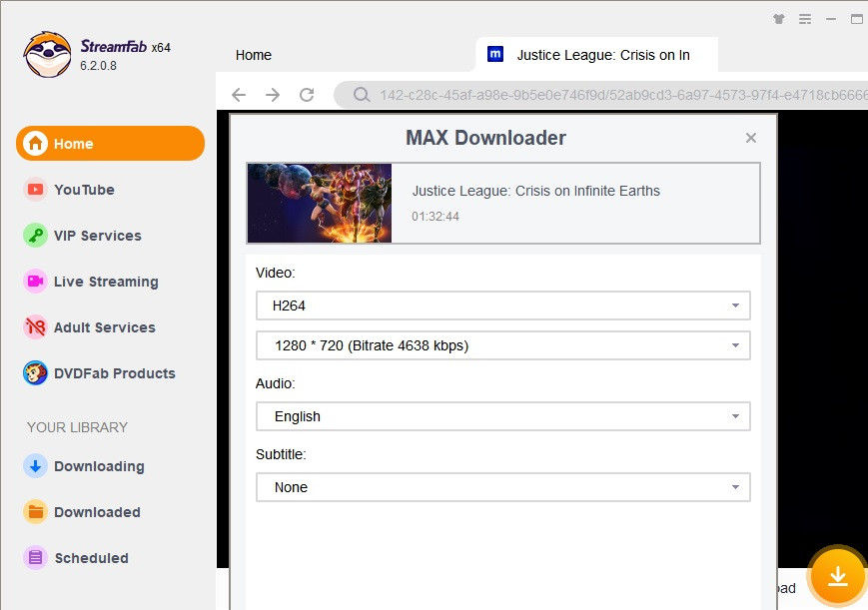The height and width of the screenshot is (610, 868).
Task: Go back in the browser
Action: [239, 95]
